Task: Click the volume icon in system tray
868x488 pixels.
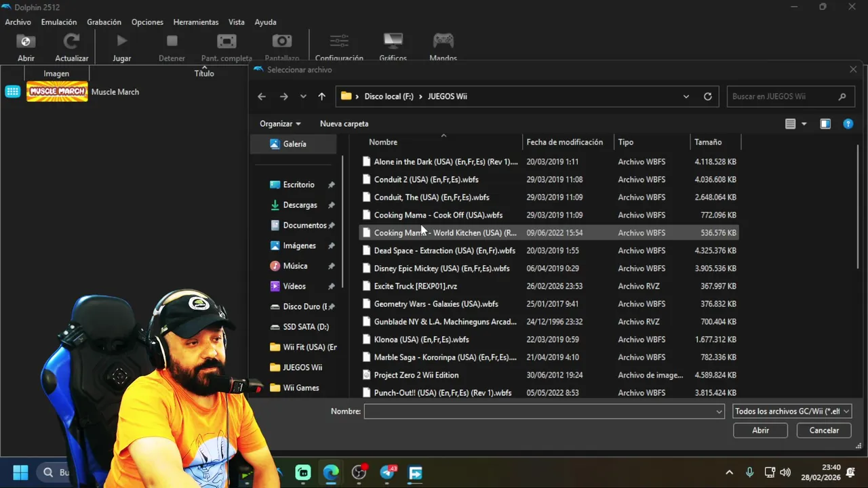Action: click(785, 472)
